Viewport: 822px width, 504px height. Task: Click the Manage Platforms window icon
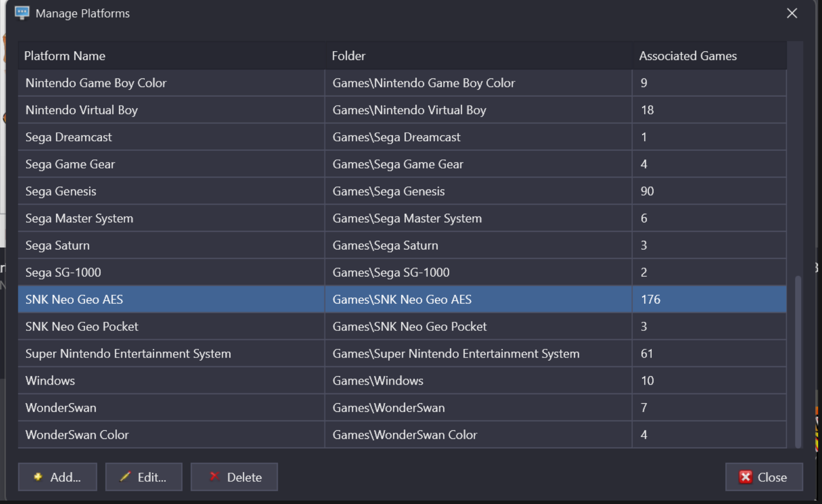pos(22,13)
